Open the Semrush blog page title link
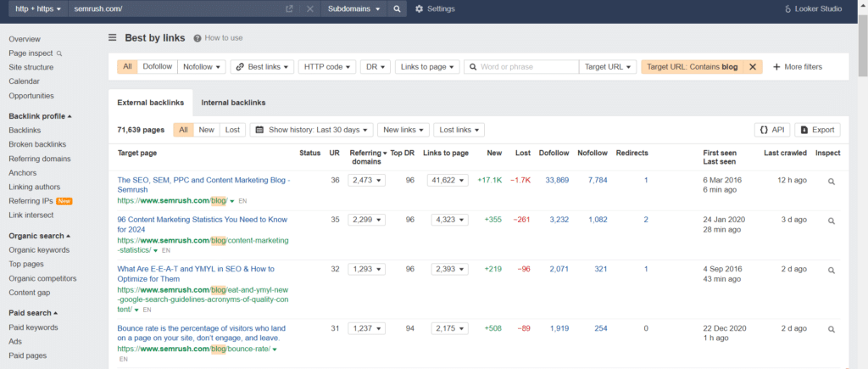Image resolution: width=868 pixels, height=369 pixels. pyautogui.click(x=203, y=185)
